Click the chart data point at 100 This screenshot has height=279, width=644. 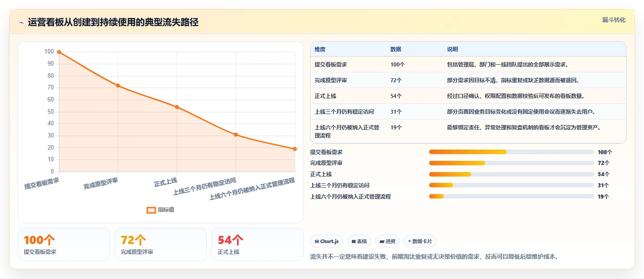click(59, 52)
